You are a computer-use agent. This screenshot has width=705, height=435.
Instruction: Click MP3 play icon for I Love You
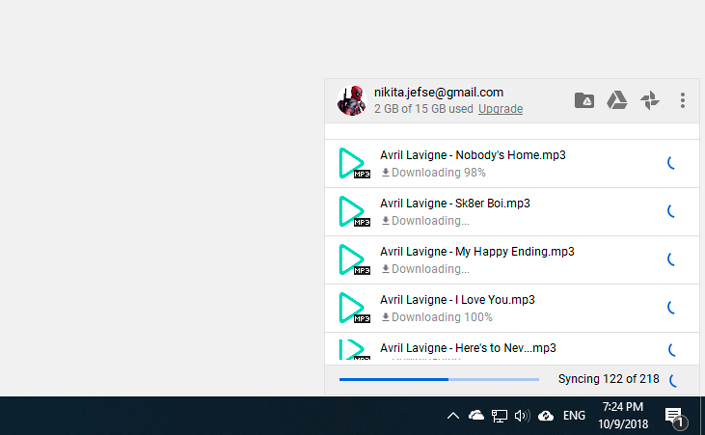[354, 308]
